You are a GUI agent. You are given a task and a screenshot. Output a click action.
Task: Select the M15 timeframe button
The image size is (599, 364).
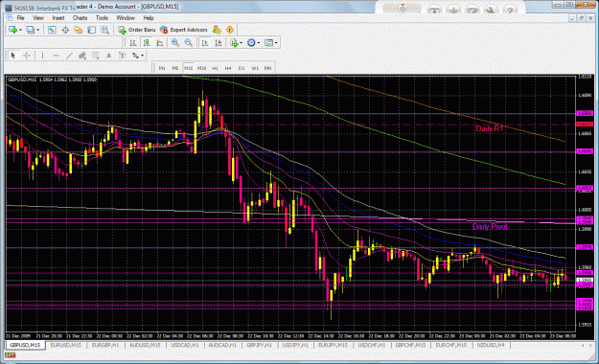(189, 68)
